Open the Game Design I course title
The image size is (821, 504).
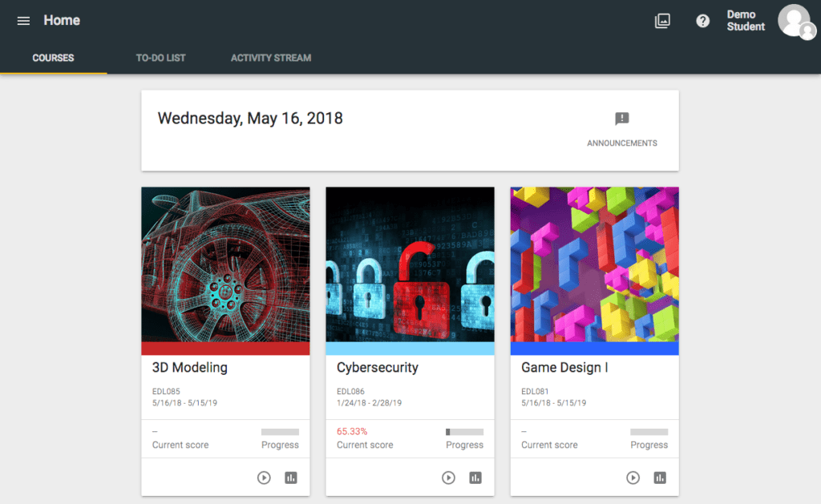tap(564, 368)
